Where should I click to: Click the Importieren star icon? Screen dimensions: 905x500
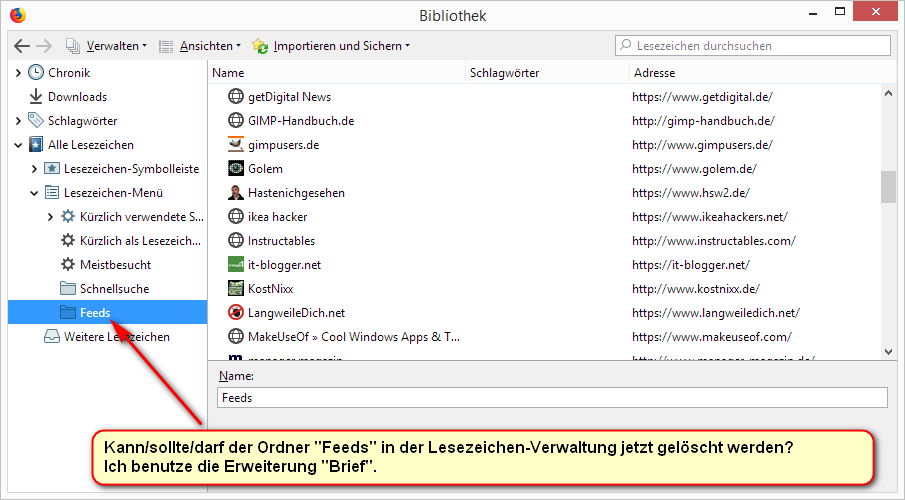260,46
